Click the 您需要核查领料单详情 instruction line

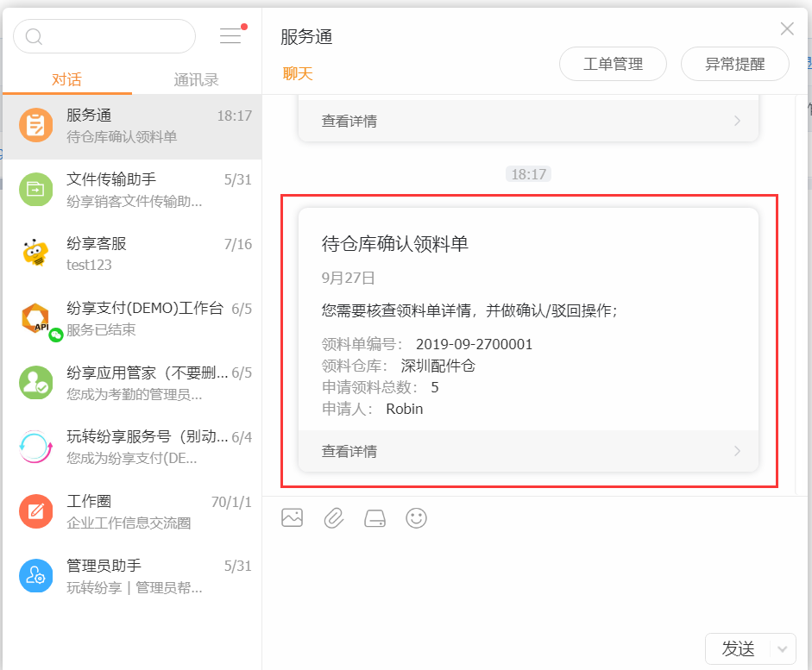click(469, 310)
